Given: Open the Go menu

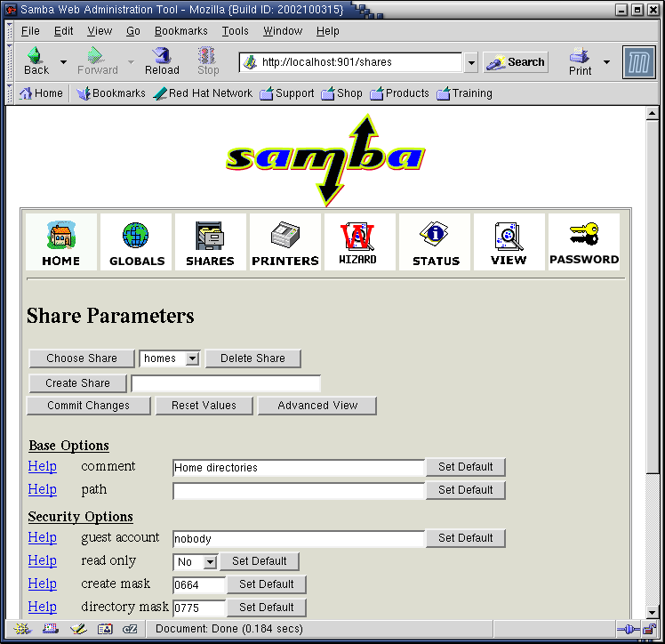Looking at the screenshot, I should click(133, 31).
